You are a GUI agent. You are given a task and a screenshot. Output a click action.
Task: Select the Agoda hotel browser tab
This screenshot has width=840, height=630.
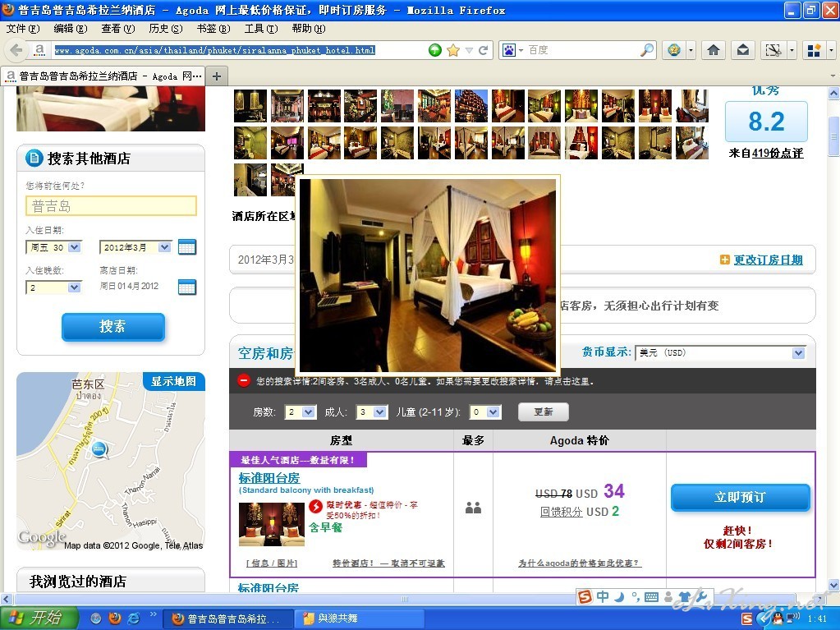coord(103,76)
